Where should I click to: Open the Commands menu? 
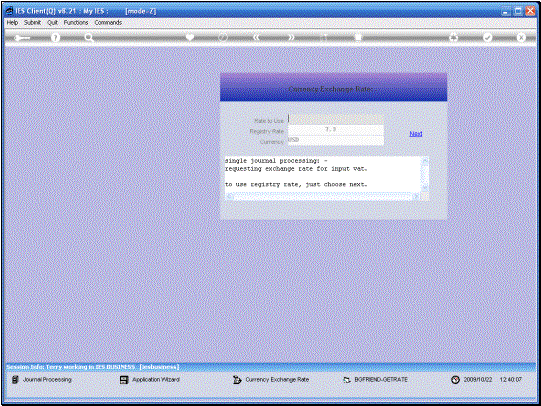pos(108,22)
